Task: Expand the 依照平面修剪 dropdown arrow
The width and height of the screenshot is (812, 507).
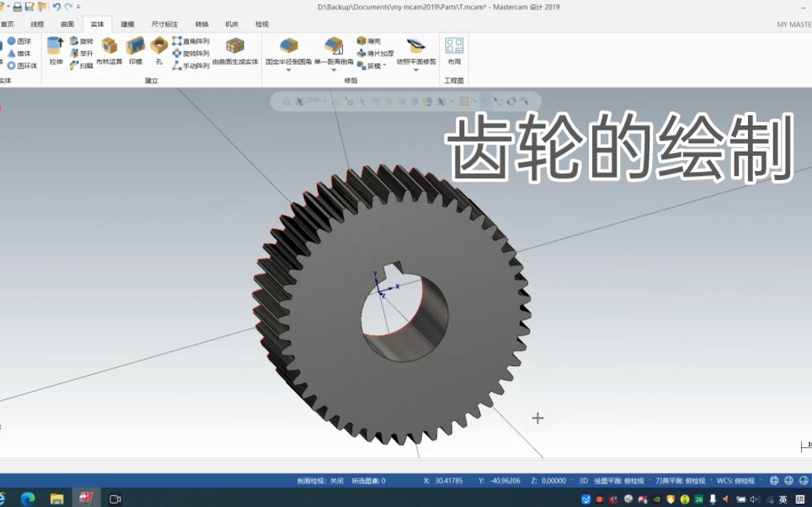Action: (x=416, y=70)
